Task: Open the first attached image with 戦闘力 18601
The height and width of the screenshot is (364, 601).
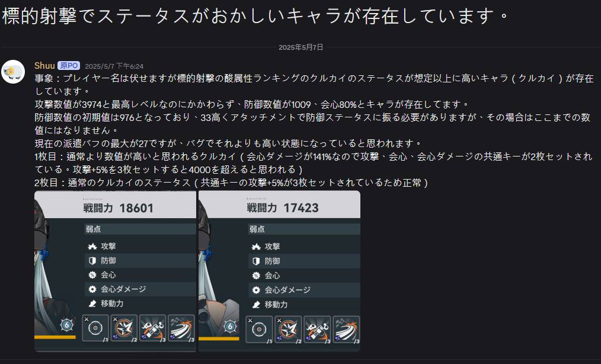Action: coord(116,271)
